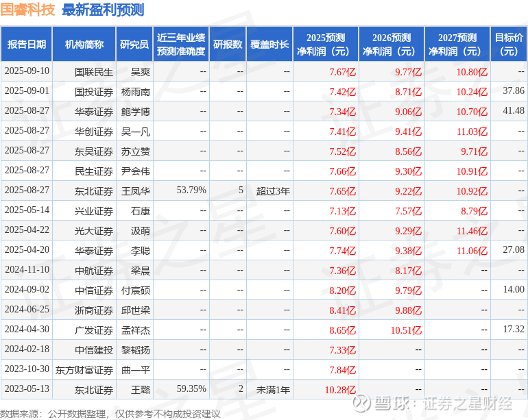
Task: Click the 国睿科技 title text
Action: pos(27,10)
